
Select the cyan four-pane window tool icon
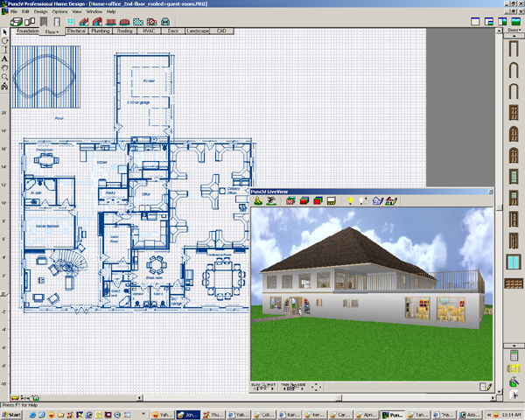[70, 22]
